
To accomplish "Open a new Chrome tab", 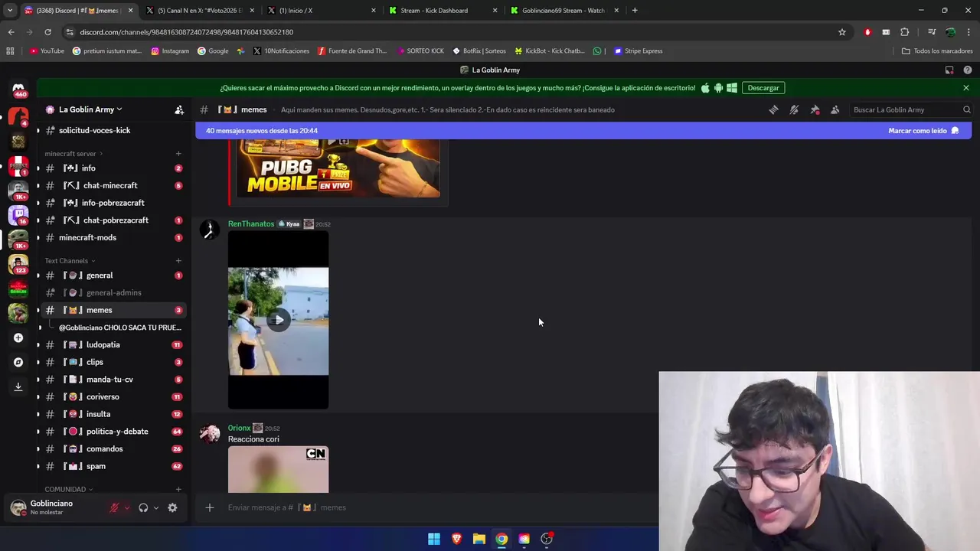I will coord(635,11).
